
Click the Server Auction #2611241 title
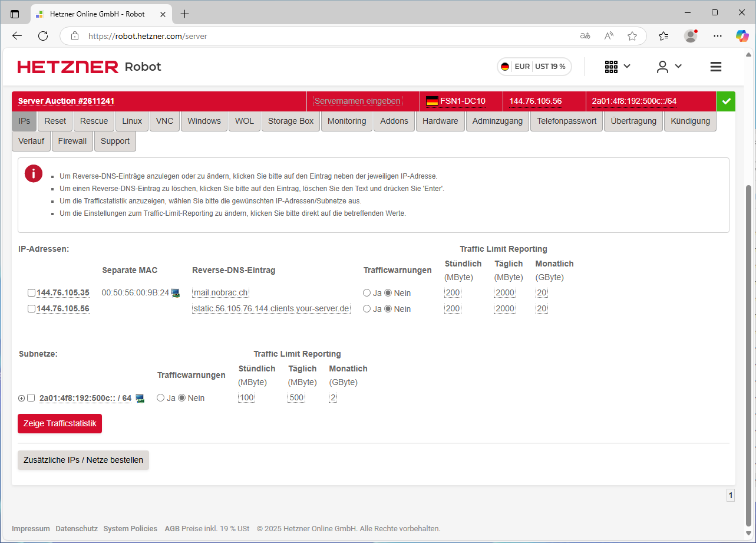pos(66,101)
